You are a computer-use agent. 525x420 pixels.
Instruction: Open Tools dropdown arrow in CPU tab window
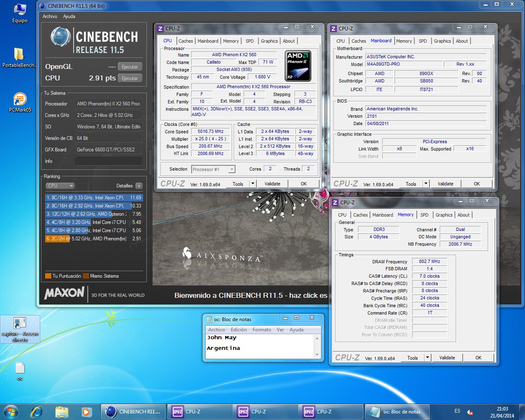coord(253,184)
